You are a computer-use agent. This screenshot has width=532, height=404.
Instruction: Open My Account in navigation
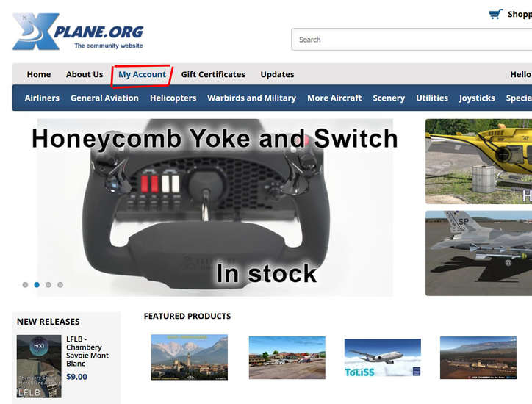pyautogui.click(x=142, y=75)
